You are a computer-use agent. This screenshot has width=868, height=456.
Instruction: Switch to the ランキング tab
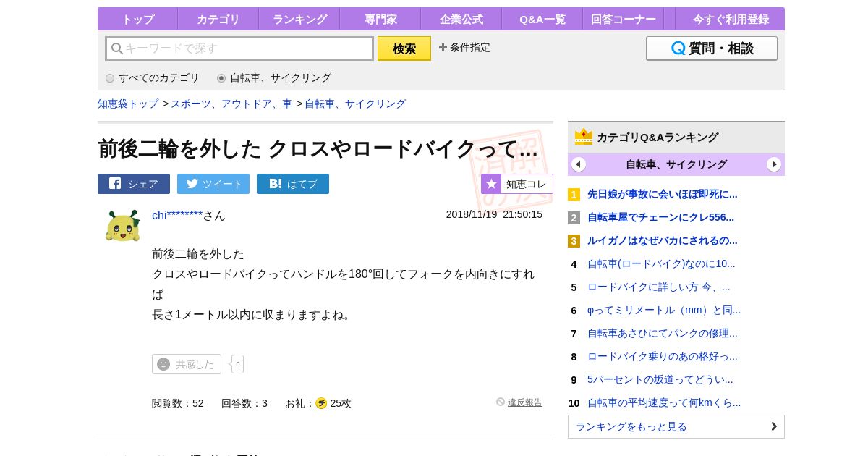299,19
